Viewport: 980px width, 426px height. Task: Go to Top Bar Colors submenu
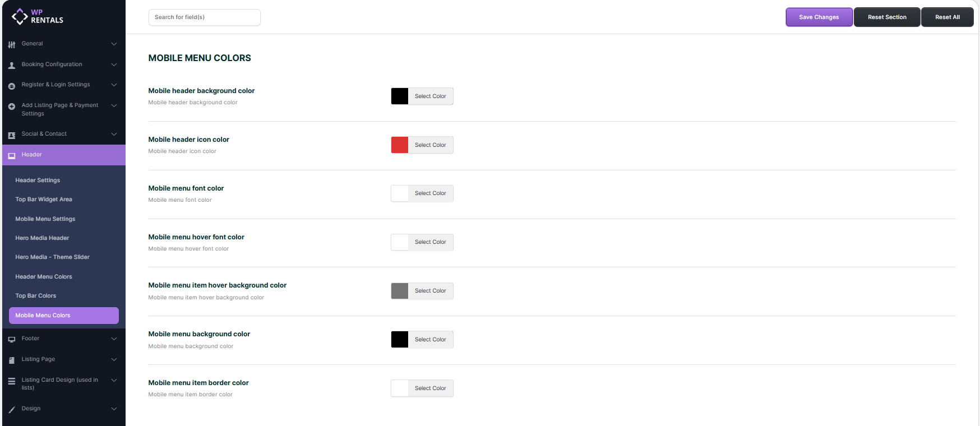tap(36, 296)
